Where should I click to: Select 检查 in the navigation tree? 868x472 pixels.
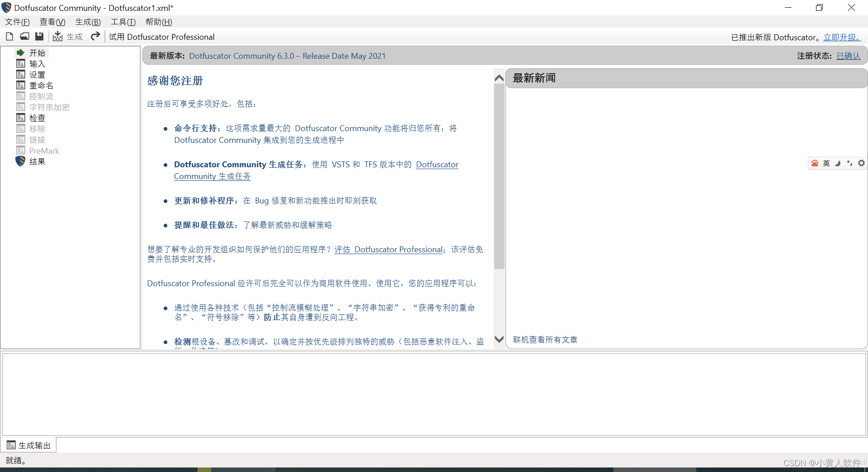pos(37,118)
